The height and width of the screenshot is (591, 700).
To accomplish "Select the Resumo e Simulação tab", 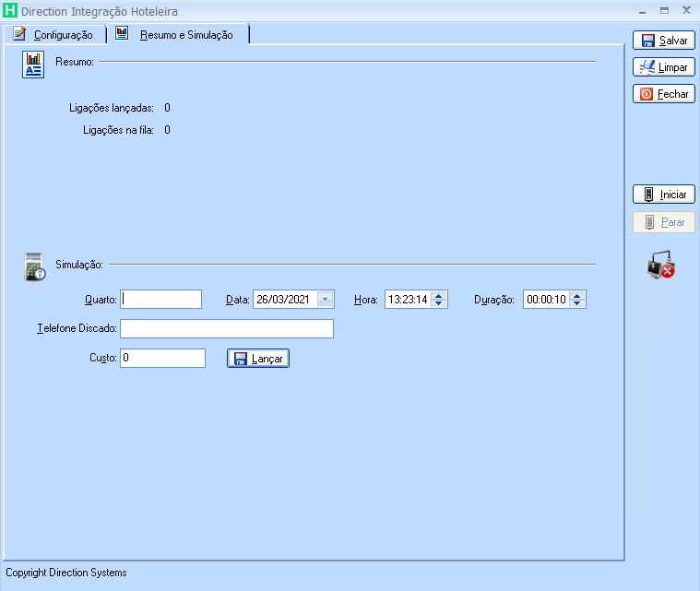I will click(178, 34).
